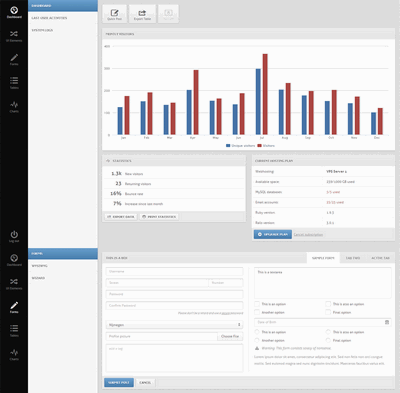Open Dashboard icon in the lower sidebar

(14, 258)
